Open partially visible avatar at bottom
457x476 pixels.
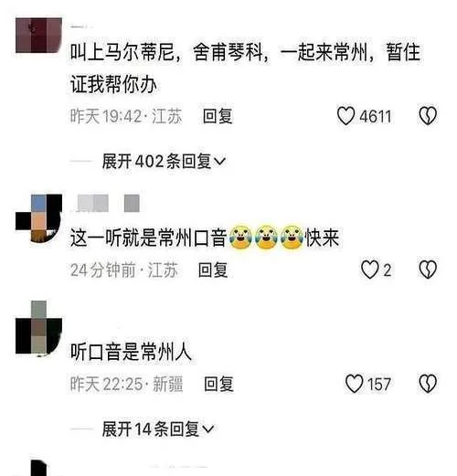coord(38,468)
